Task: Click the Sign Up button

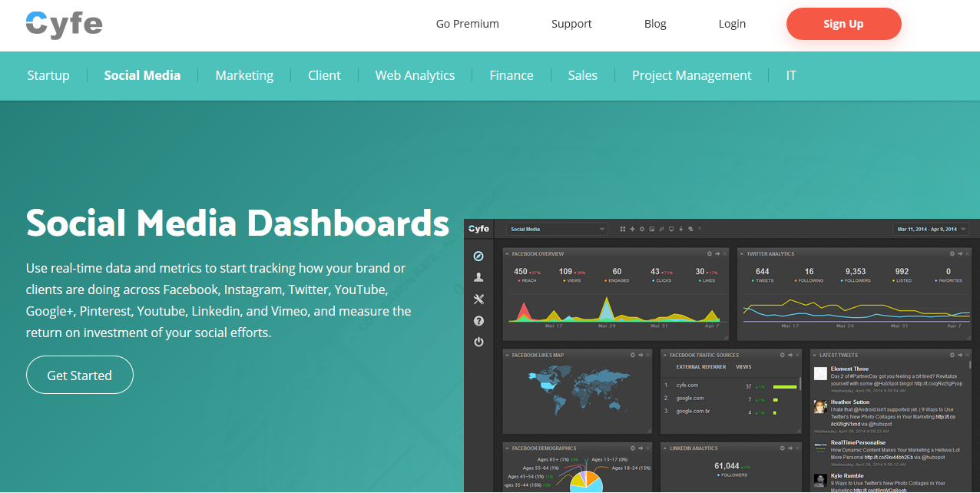Action: click(844, 24)
